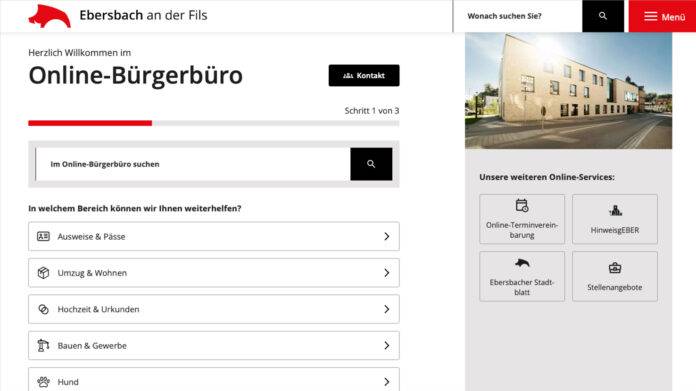This screenshot has height=391, width=696.
Task: Open the Ebersbacher Stadtblatt tile
Action: (522, 276)
